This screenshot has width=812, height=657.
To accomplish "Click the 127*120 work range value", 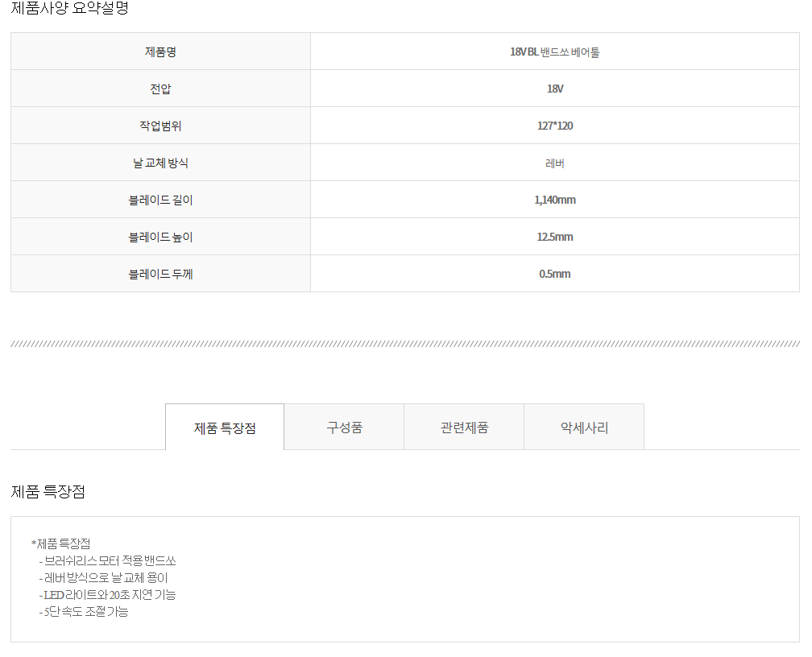I will 554,126.
